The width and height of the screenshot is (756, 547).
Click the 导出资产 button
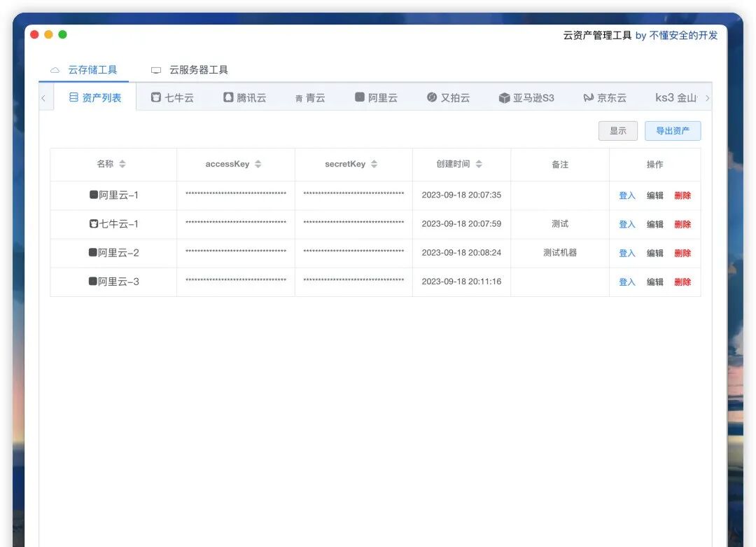673,131
